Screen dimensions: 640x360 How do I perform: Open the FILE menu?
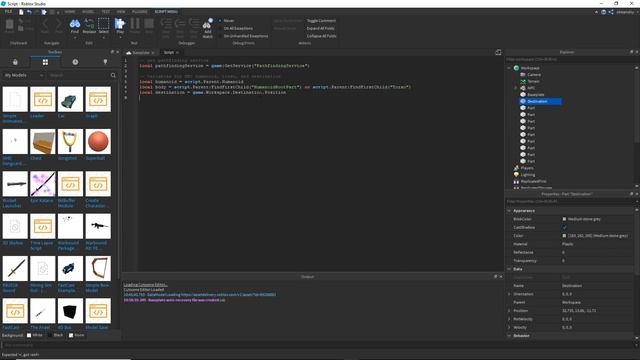[x=8, y=12]
